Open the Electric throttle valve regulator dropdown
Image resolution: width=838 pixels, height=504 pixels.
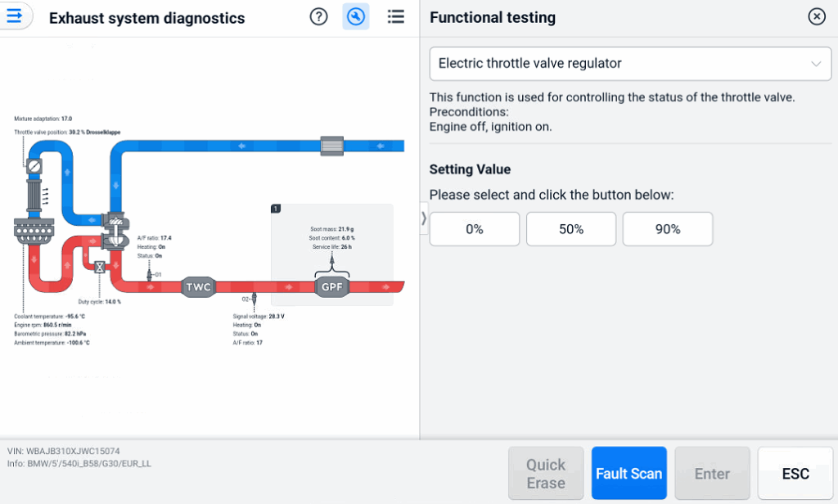pos(630,63)
